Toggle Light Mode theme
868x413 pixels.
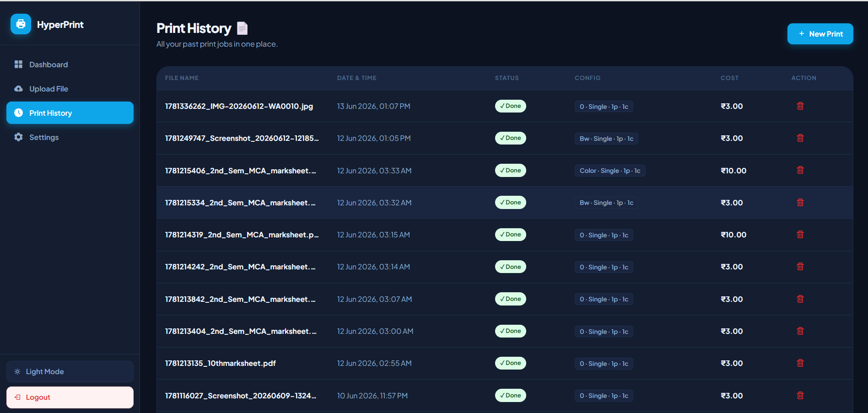70,372
